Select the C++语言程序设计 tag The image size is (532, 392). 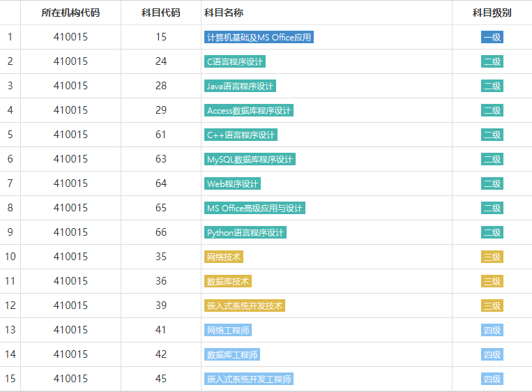tap(241, 135)
